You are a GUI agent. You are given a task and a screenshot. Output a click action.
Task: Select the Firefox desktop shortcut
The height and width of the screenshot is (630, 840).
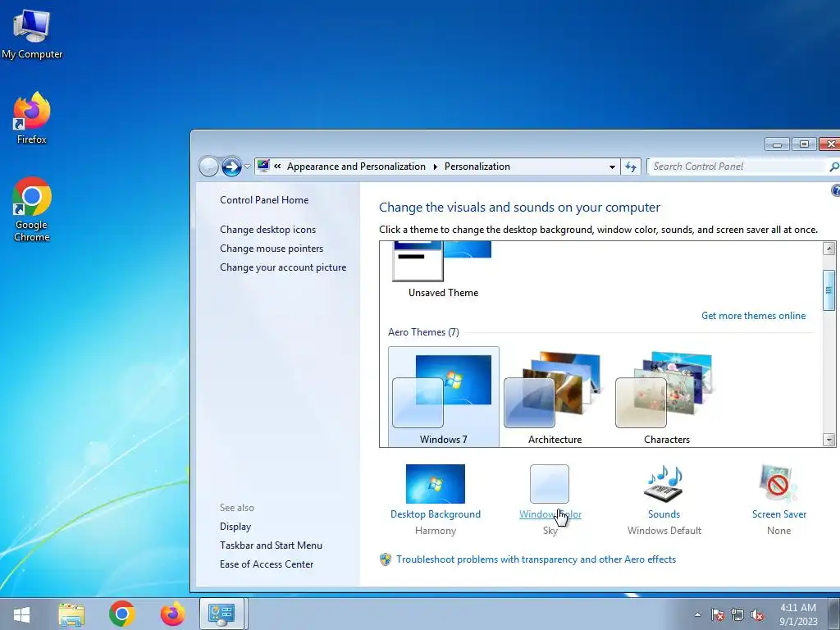(x=32, y=117)
